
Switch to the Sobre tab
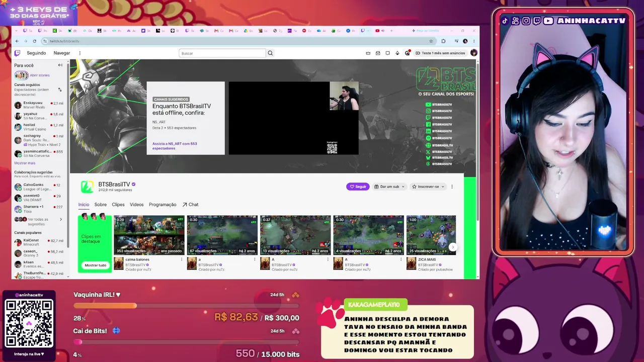(x=101, y=205)
